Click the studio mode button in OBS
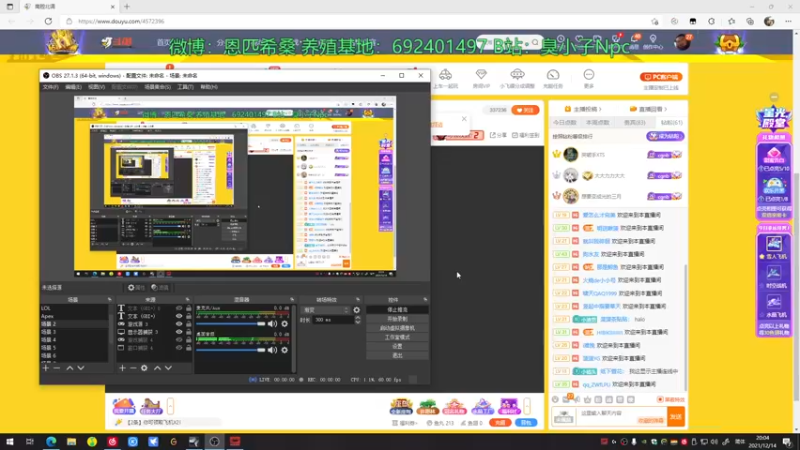This screenshot has width=800, height=450. point(397,337)
